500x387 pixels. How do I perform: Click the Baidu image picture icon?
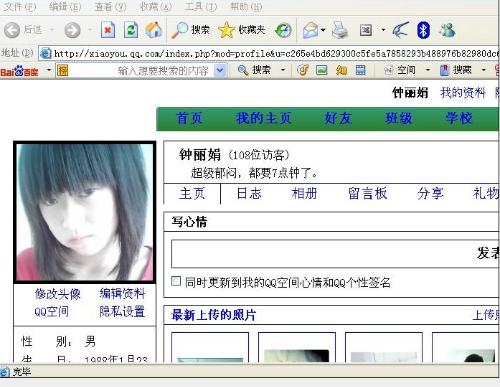[322, 70]
